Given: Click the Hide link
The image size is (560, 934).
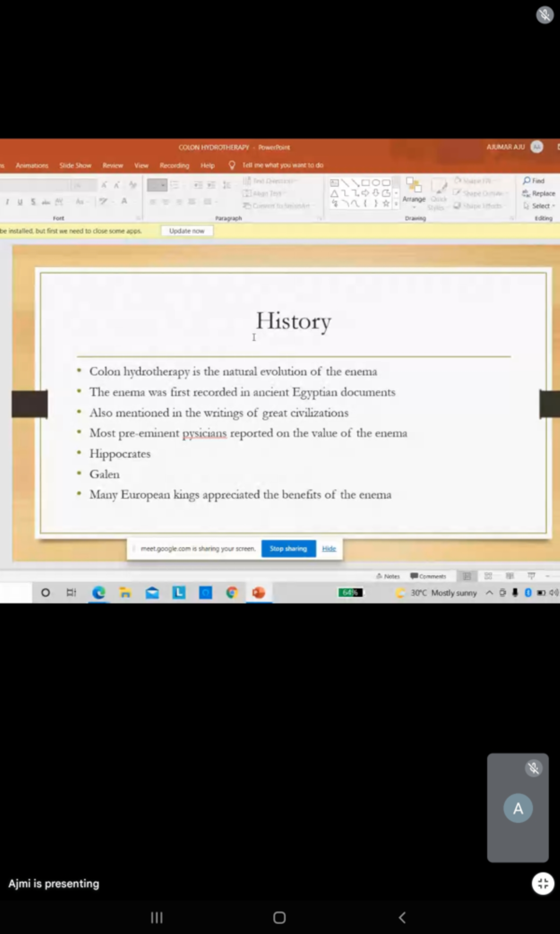Looking at the screenshot, I should point(329,549).
